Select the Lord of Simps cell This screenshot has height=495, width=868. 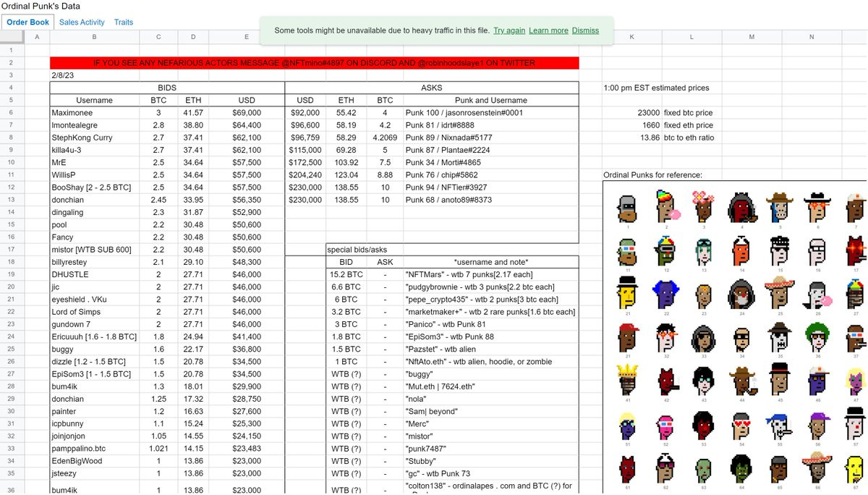(94, 312)
